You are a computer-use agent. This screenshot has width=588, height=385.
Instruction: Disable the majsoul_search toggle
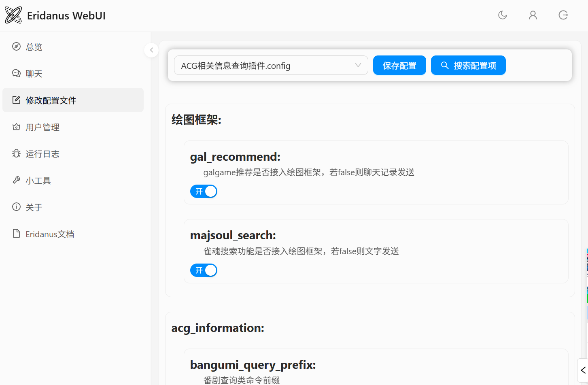point(204,270)
